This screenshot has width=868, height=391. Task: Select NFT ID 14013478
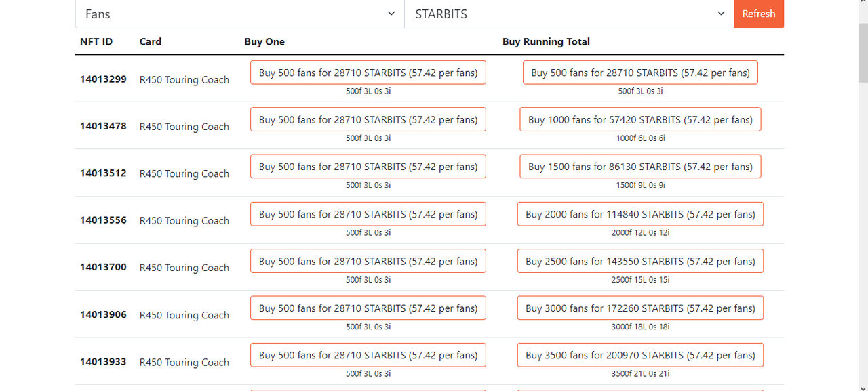click(x=103, y=126)
